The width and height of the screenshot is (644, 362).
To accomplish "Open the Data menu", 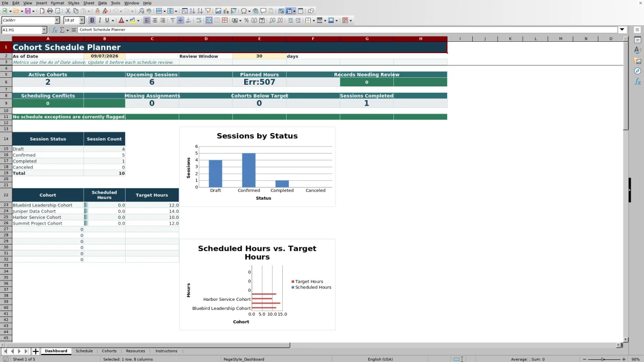I will click(102, 3).
